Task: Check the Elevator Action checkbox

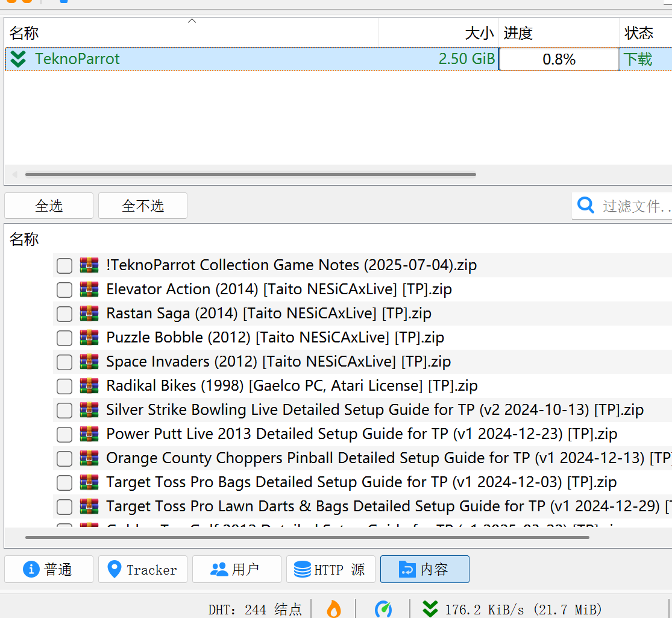Action: point(64,289)
